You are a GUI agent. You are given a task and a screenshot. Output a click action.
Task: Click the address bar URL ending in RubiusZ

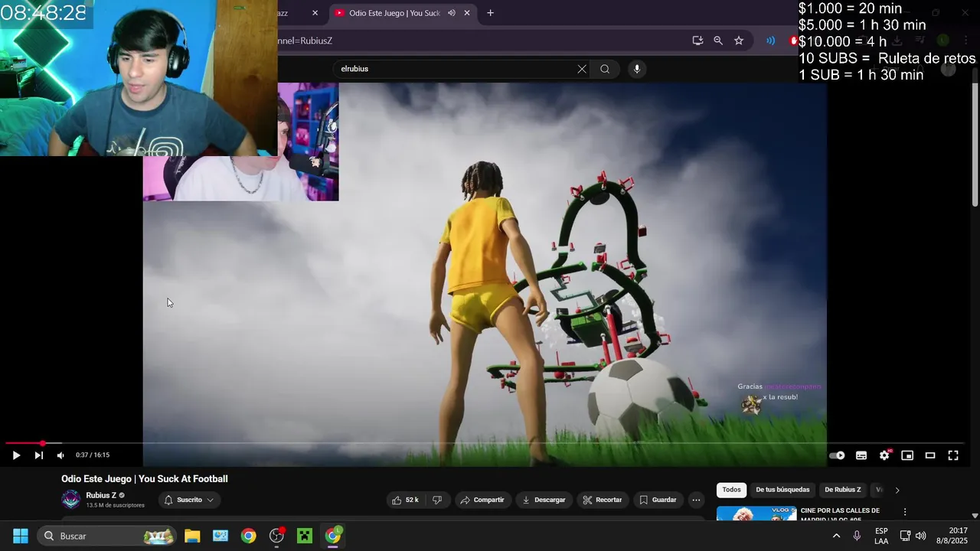point(305,41)
